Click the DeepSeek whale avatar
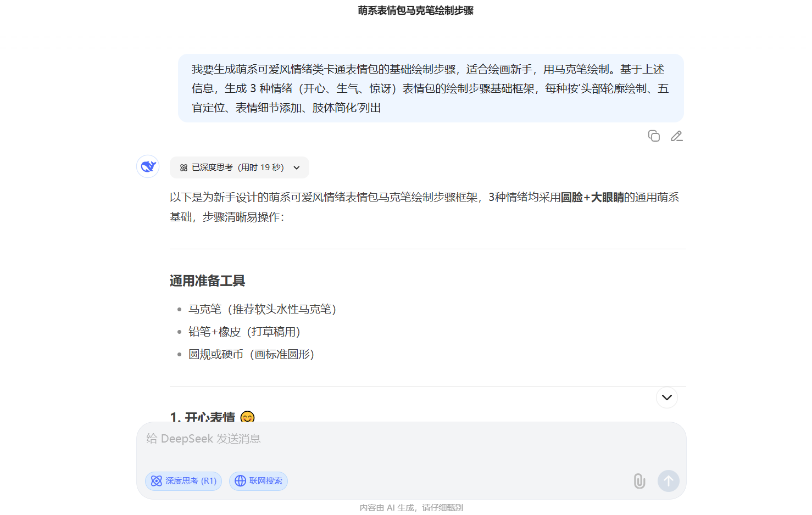Viewport: 812px width, 515px height. click(x=148, y=166)
